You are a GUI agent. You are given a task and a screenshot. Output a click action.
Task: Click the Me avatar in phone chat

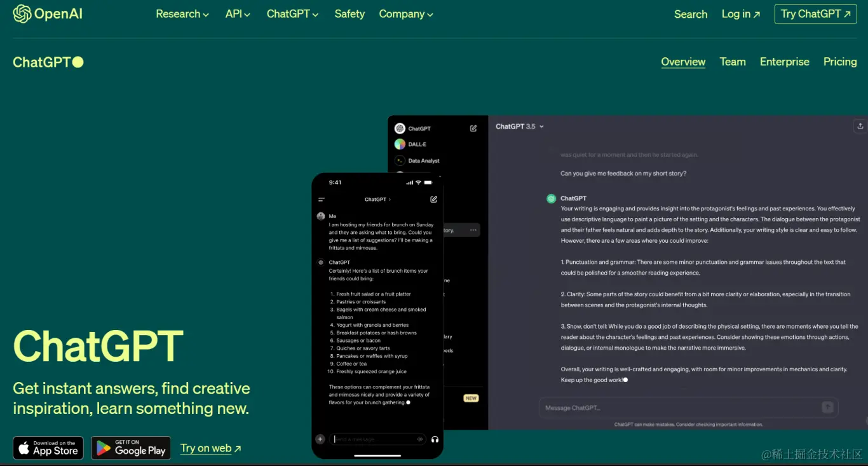(x=321, y=216)
